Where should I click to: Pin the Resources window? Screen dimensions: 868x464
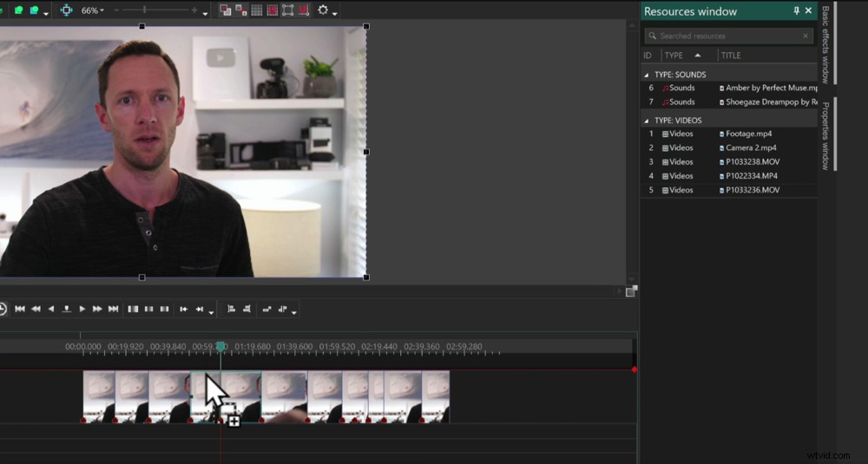pyautogui.click(x=797, y=10)
